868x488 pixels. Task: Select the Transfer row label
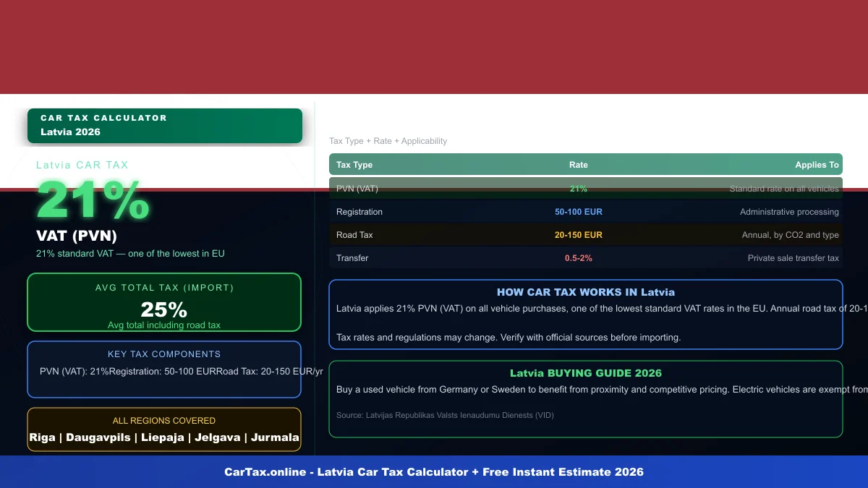pyautogui.click(x=352, y=258)
